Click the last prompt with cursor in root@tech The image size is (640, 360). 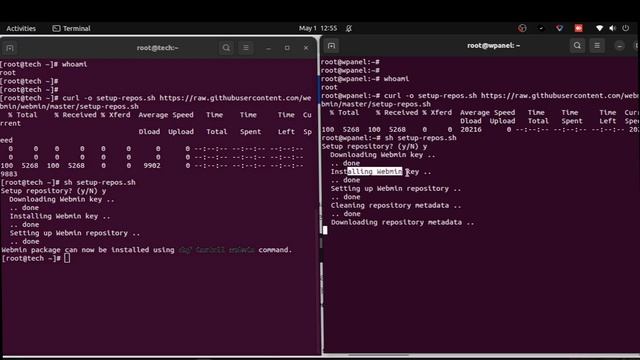36,258
